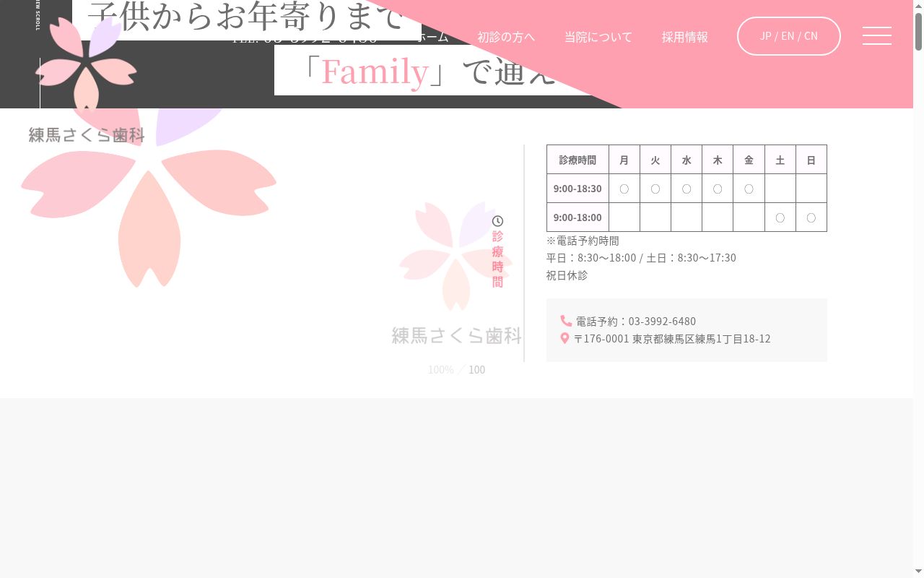Click the ※電話予約時間 note
924x578 pixels.
[583, 241]
